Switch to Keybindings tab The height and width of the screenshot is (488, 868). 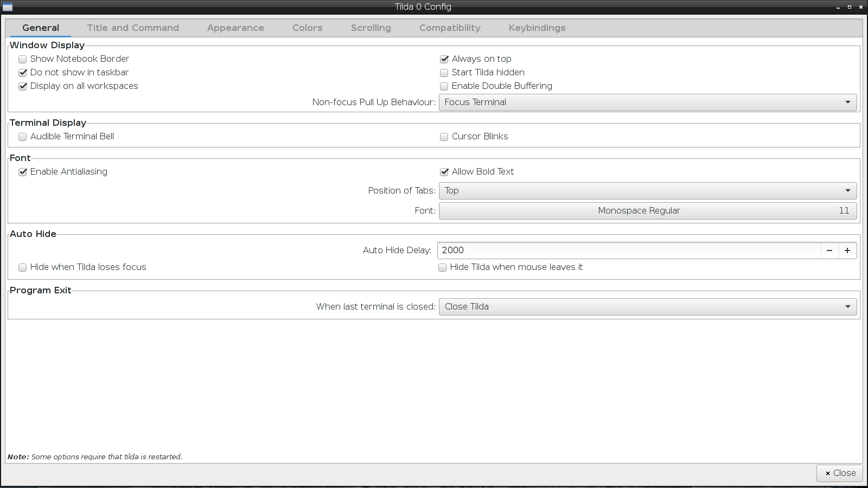point(537,28)
